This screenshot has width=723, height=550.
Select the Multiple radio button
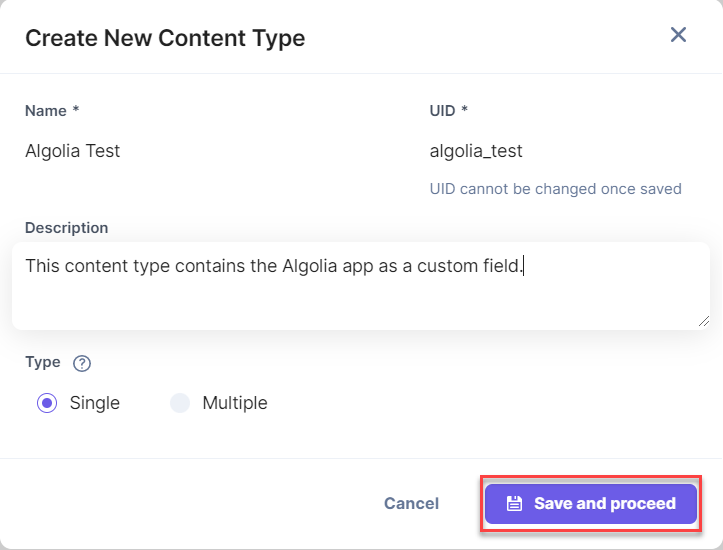(180, 403)
